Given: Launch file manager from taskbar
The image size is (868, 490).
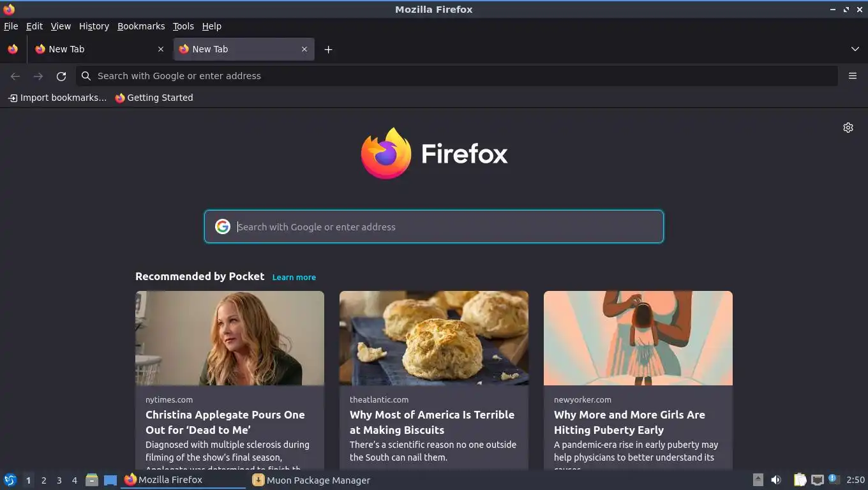Looking at the screenshot, I should pos(92,480).
